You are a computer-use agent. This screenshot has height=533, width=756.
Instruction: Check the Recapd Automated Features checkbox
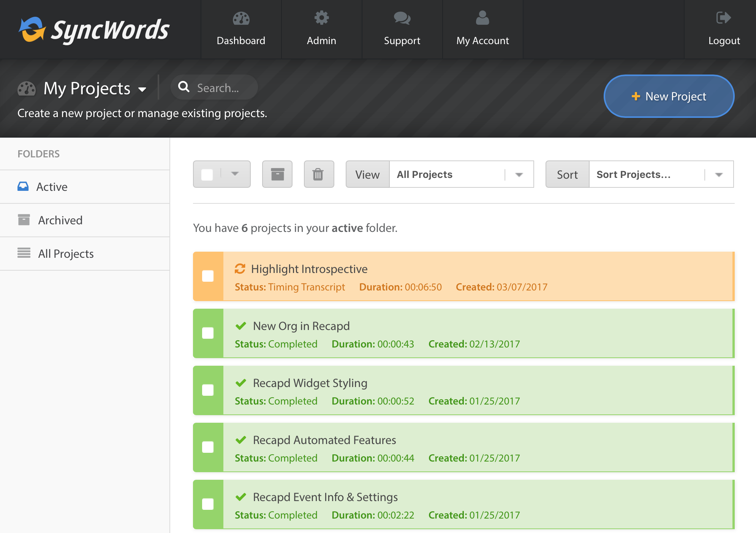point(208,447)
